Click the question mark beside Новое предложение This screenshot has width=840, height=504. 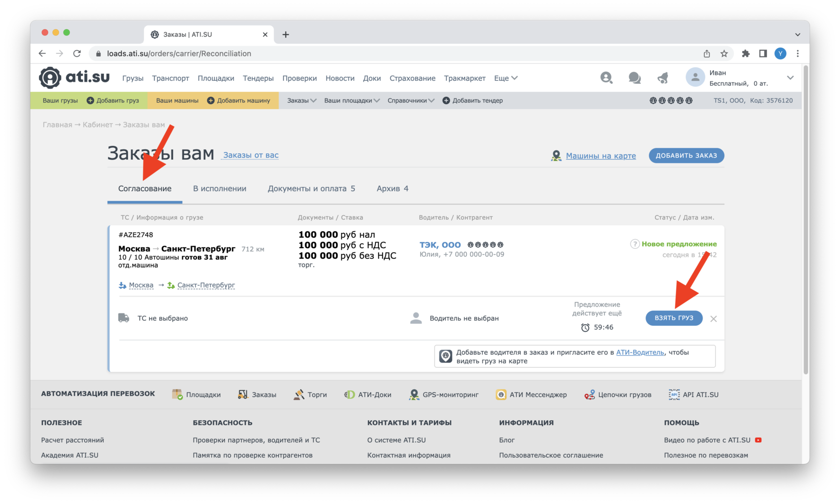(634, 244)
